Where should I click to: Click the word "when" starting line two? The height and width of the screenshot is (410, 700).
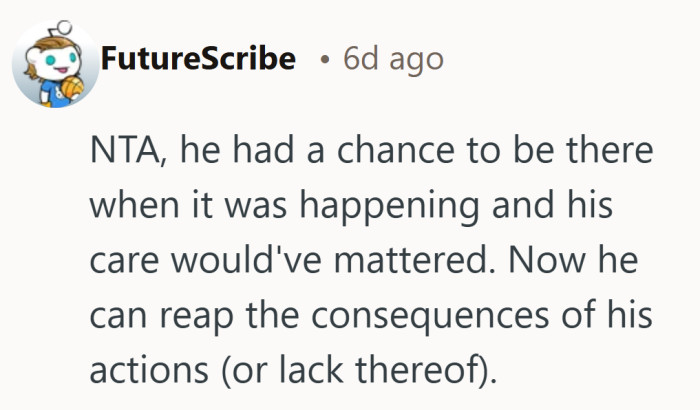[x=131, y=207]
